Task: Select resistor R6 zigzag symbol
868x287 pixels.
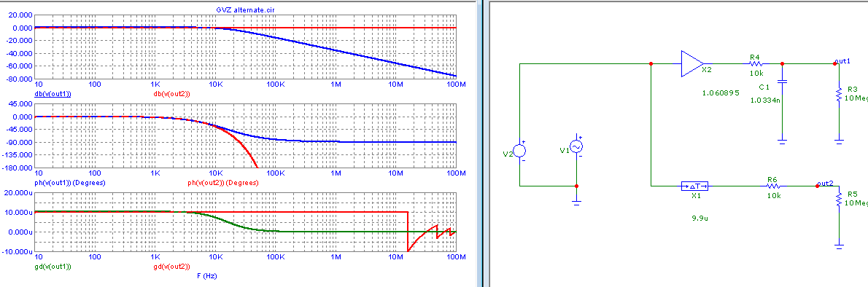Action: click(774, 187)
